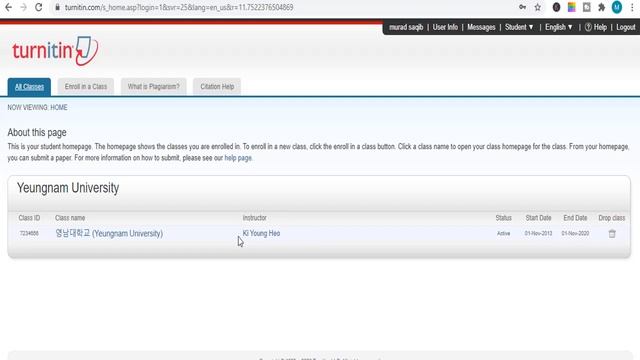Click the End Date column header

click(575, 218)
